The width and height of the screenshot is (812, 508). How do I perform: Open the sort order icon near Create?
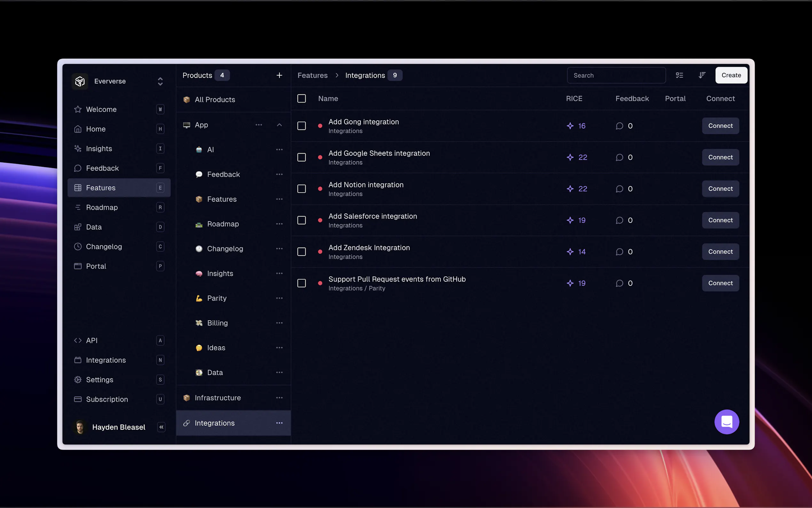coord(702,75)
